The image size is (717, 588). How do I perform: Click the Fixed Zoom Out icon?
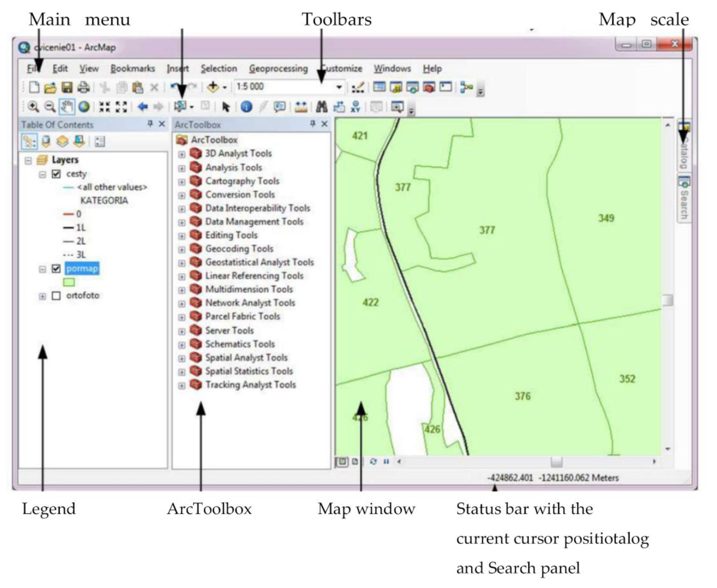121,107
